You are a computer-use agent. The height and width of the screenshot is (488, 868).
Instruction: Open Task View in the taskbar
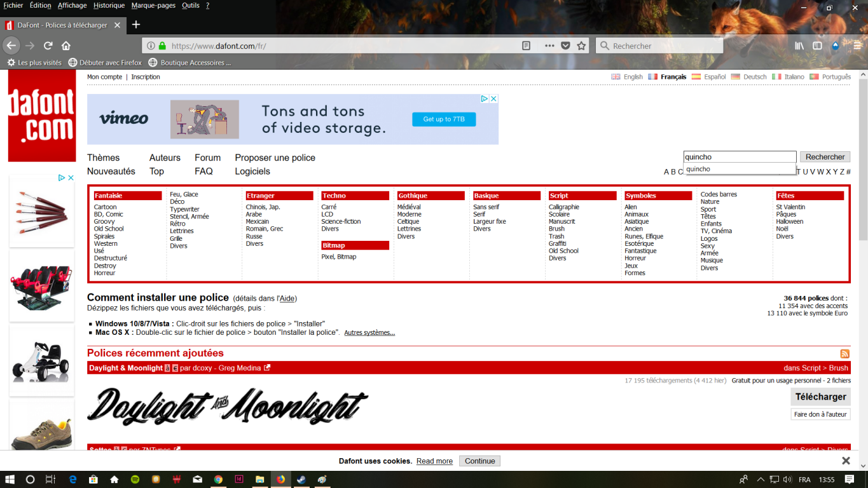coord(51,479)
